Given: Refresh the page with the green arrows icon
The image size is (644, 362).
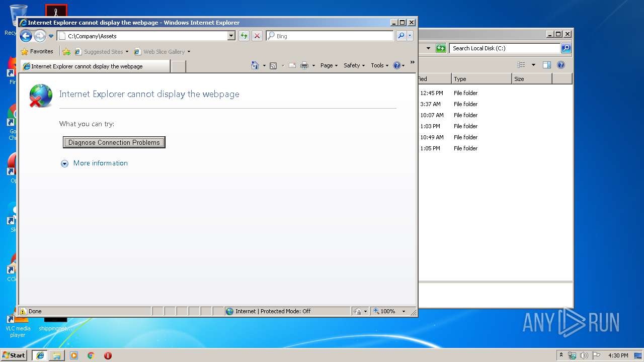Looking at the screenshot, I should tap(244, 36).
